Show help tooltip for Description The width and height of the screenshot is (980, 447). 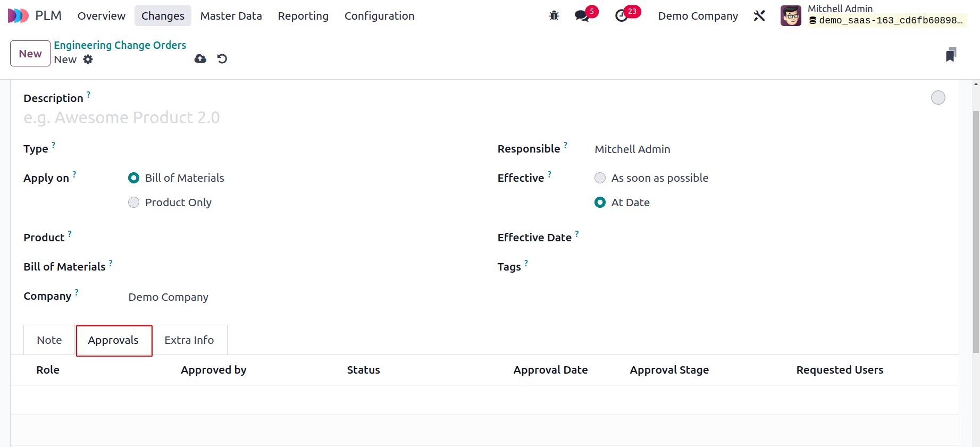point(89,95)
